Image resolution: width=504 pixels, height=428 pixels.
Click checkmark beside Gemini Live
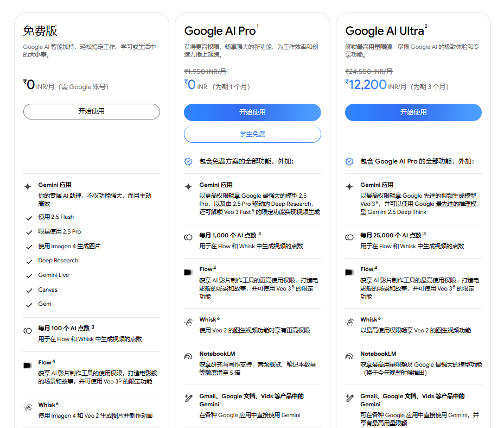29,276
